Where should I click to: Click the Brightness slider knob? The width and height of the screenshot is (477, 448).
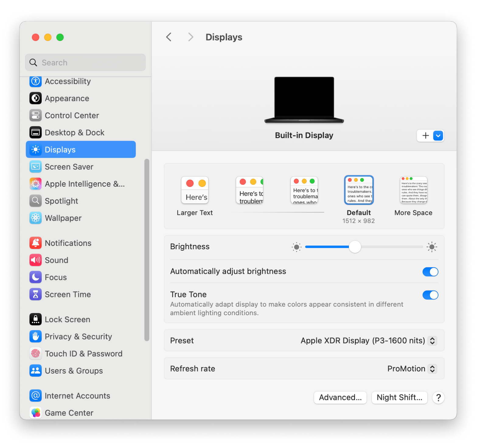355,247
